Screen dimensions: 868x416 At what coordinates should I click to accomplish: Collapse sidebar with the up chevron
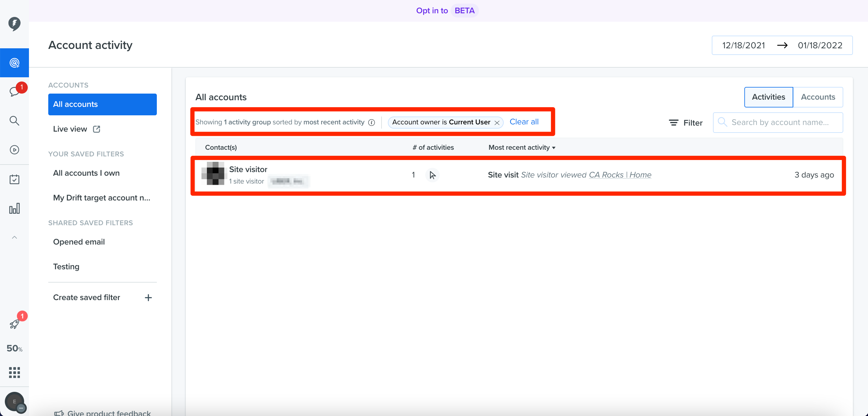[x=14, y=238]
